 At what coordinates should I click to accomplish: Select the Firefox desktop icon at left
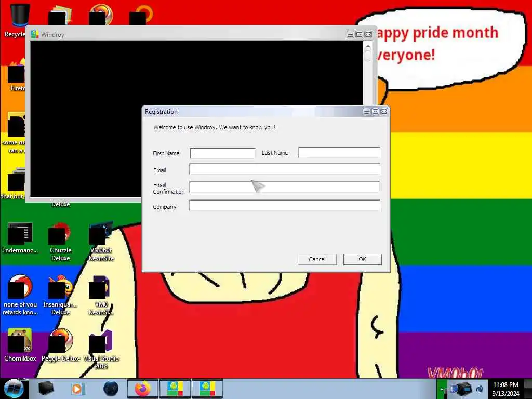16,75
